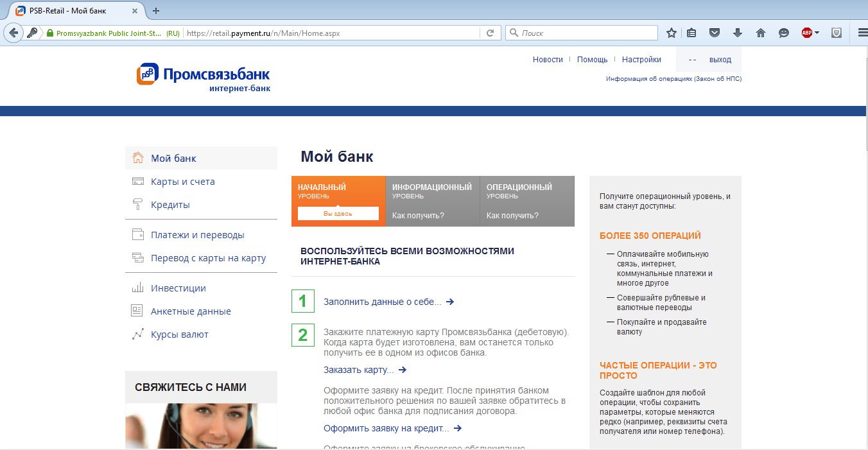Open Кредиты in sidebar menu
This screenshot has height=450, width=868.
(x=170, y=205)
